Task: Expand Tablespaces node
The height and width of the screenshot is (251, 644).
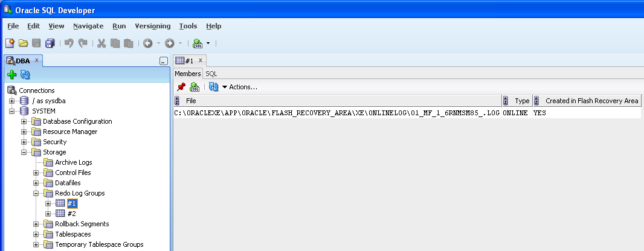Action: pyautogui.click(x=36, y=234)
